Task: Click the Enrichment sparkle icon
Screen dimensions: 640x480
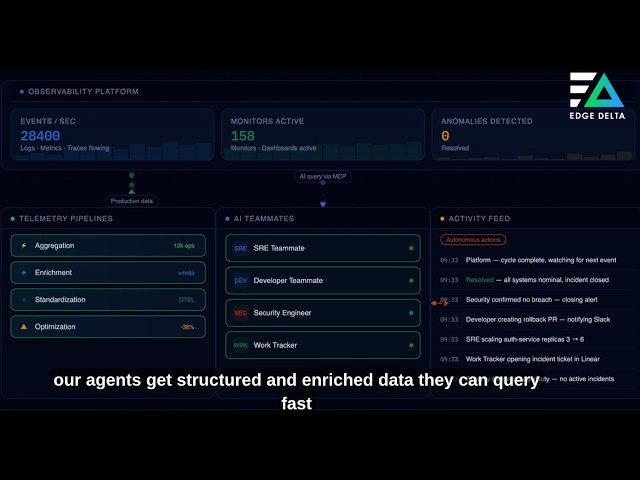Action: click(24, 273)
